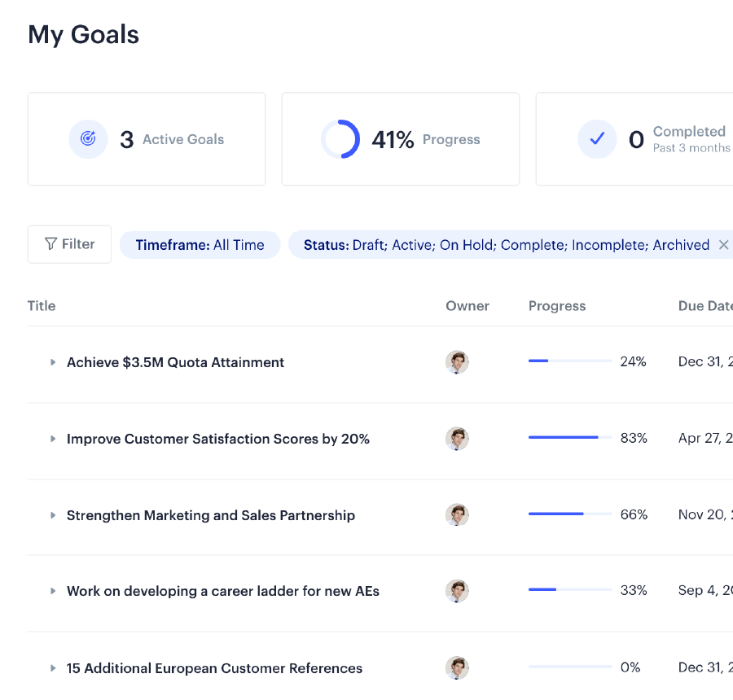The width and height of the screenshot is (733, 700).
Task: Remove the Status filter with the X
Action: tap(723, 244)
